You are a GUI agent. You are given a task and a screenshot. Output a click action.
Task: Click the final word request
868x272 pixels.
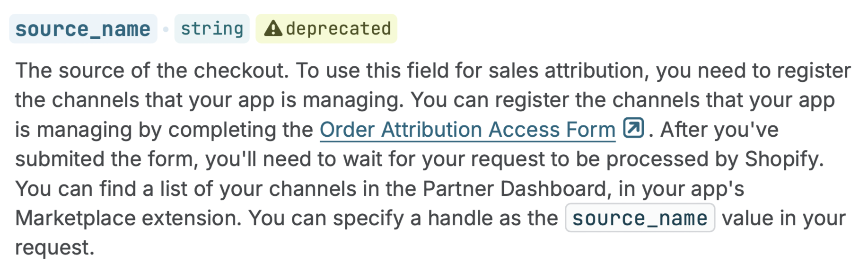click(x=54, y=248)
